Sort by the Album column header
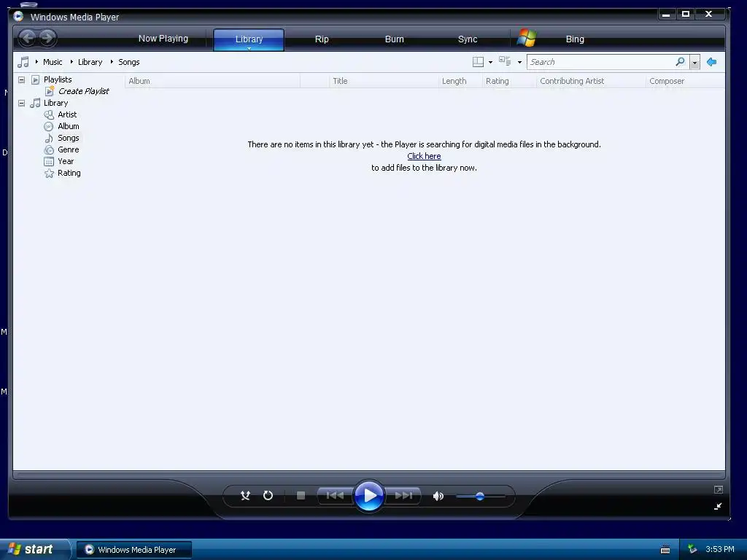The width and height of the screenshot is (747, 560). point(212,81)
